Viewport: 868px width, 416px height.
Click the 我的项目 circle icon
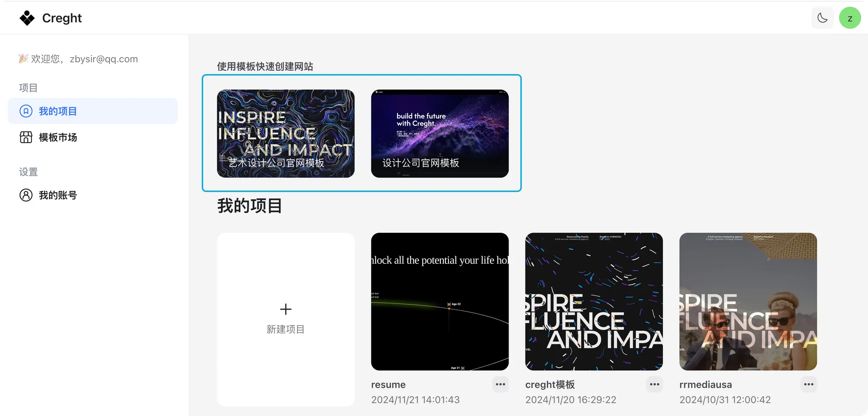click(x=26, y=111)
